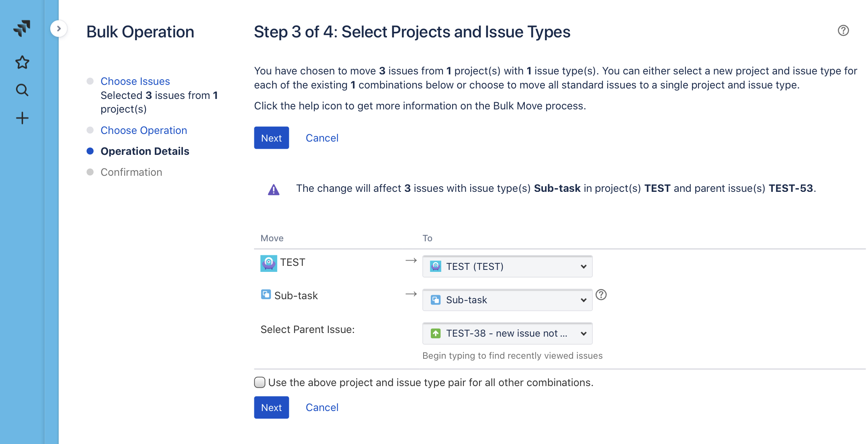This screenshot has width=868, height=444.
Task: Click the purple warning triangle icon
Action: [x=274, y=189]
